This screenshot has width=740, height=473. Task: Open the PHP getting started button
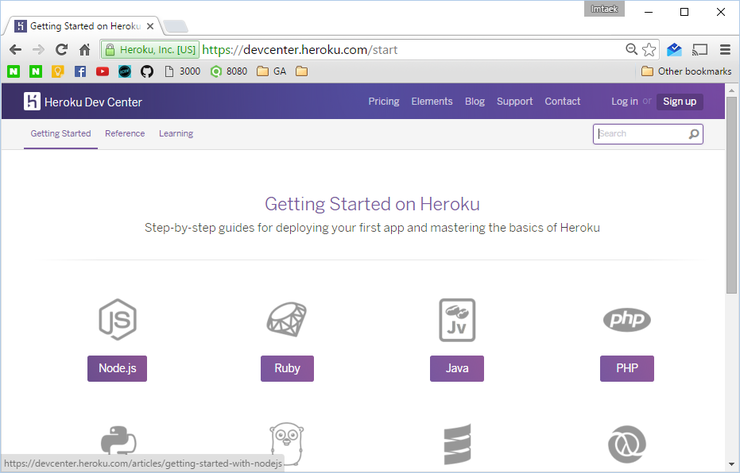(627, 368)
